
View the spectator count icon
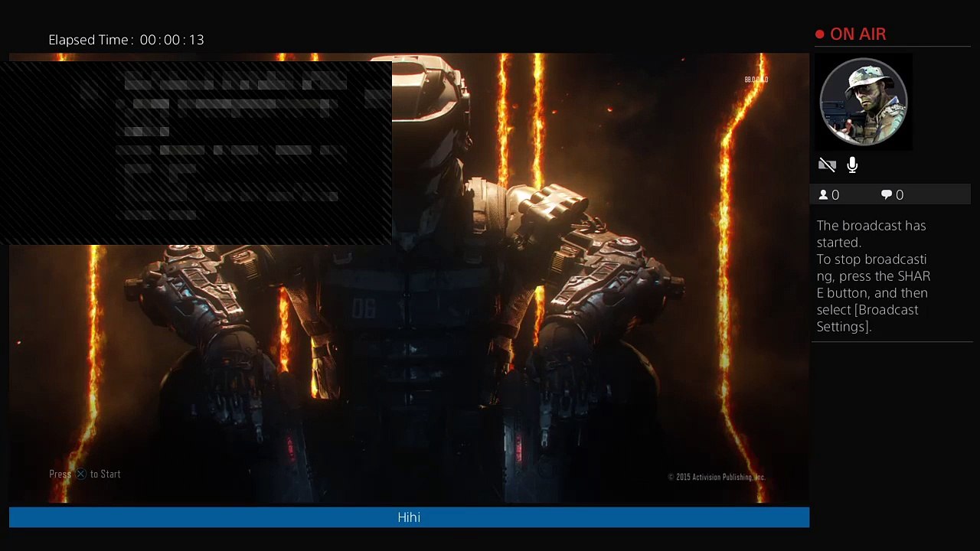824,195
